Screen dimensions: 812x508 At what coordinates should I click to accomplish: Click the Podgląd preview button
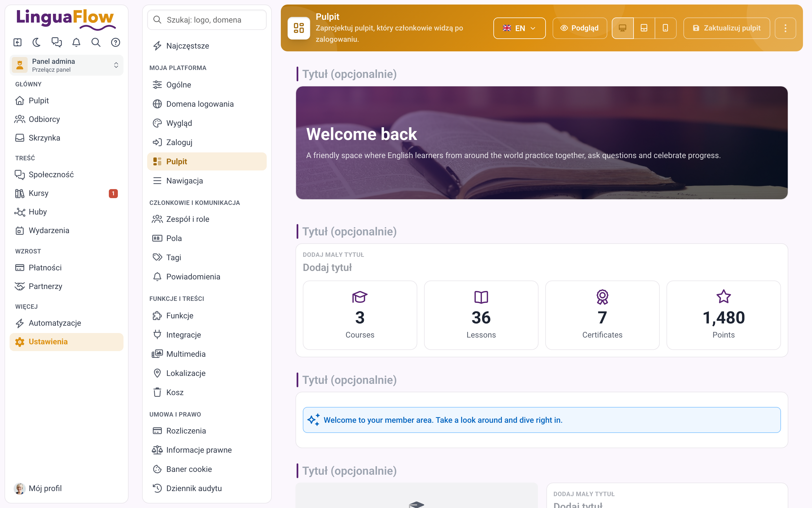click(579, 28)
